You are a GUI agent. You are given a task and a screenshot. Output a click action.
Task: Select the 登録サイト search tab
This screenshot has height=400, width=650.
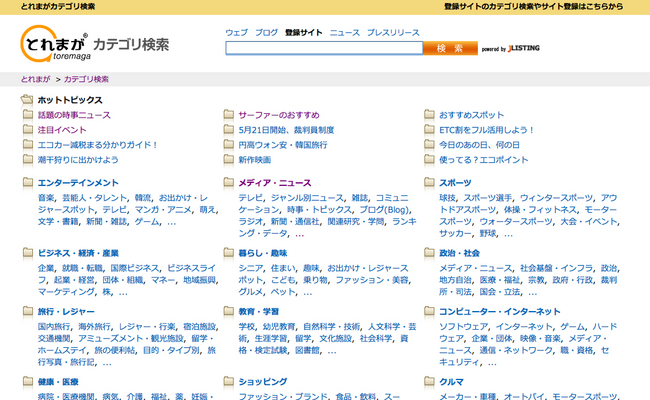(303, 32)
